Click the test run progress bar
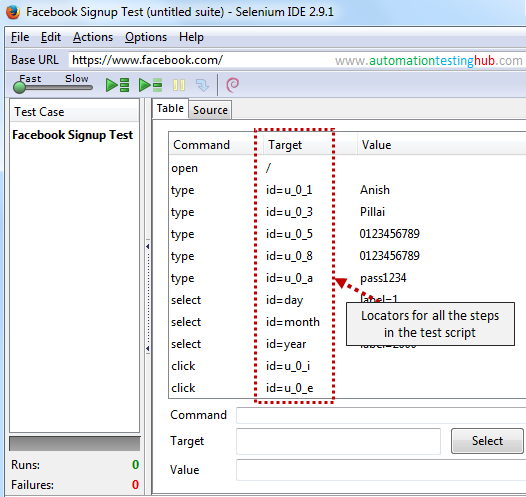The image size is (526, 497). (74, 444)
